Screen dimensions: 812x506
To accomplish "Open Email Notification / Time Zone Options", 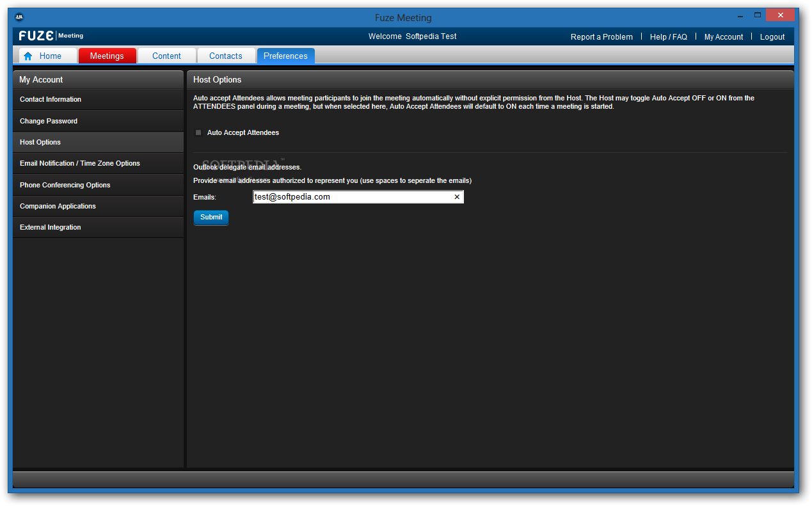I will (99, 164).
